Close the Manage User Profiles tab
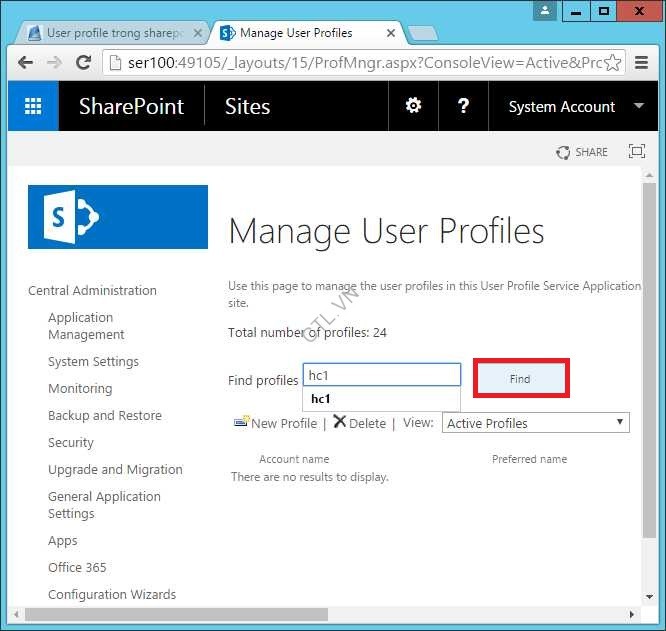 point(391,33)
